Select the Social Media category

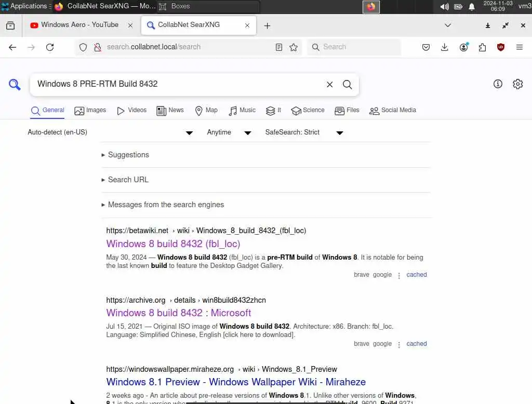coord(393,111)
